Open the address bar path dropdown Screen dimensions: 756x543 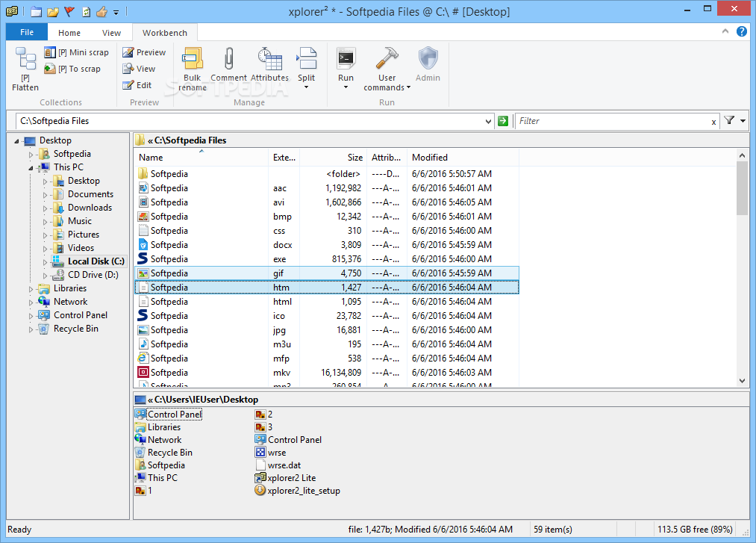(488, 121)
